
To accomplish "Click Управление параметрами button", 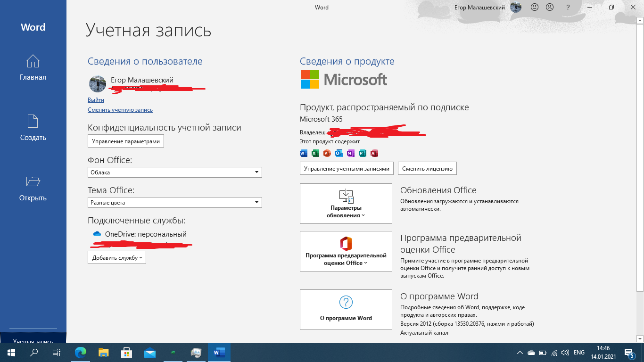I will [x=126, y=141].
